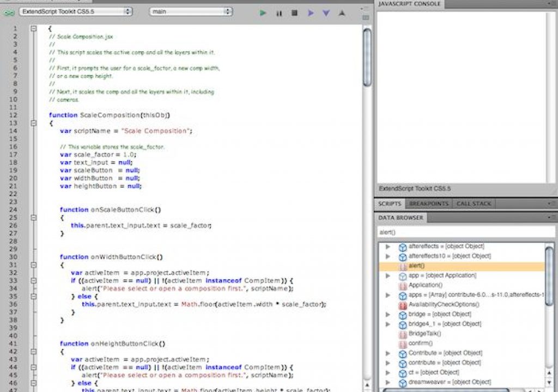Image resolution: width=558 pixels, height=392 pixels.
Task: Click the confirm function icon
Action: pos(403,344)
